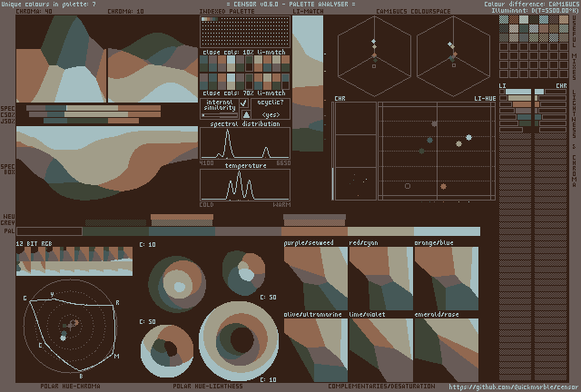Click the right CAM16UCS colourspace hexagon
Image resolution: width=581 pixels, height=392 pixels.
tap(451, 56)
